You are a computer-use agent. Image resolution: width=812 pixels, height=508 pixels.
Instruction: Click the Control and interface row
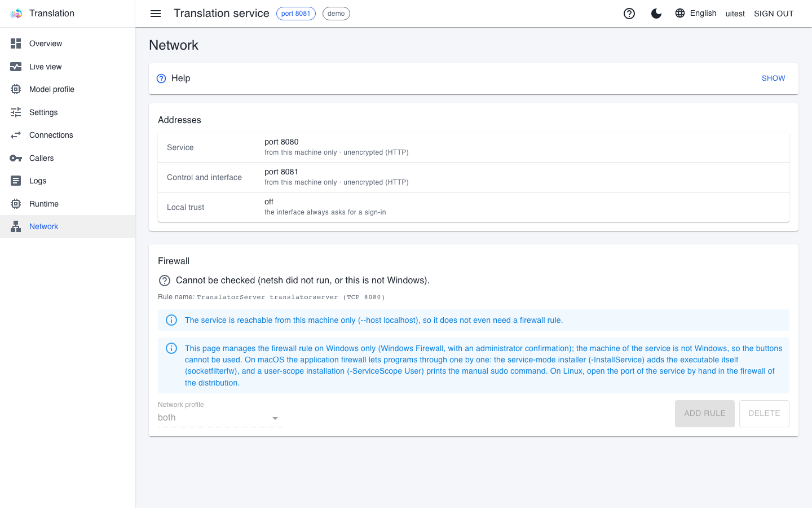474,177
